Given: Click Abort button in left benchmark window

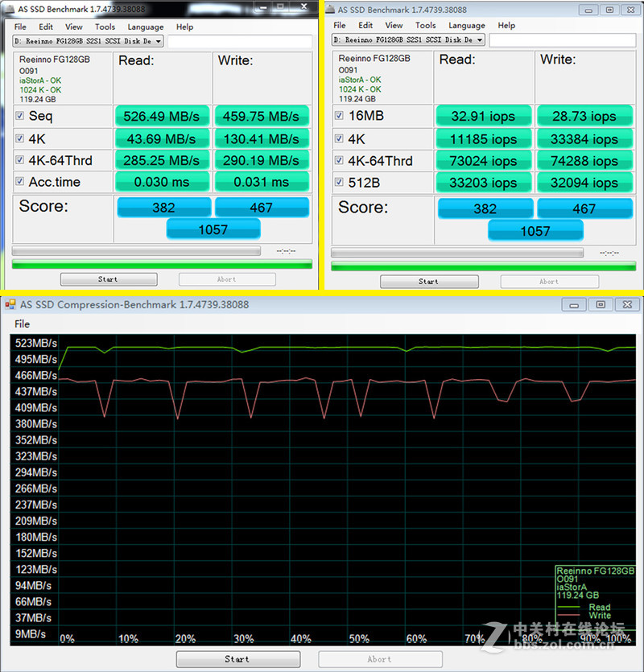Looking at the screenshot, I should pos(227,279).
